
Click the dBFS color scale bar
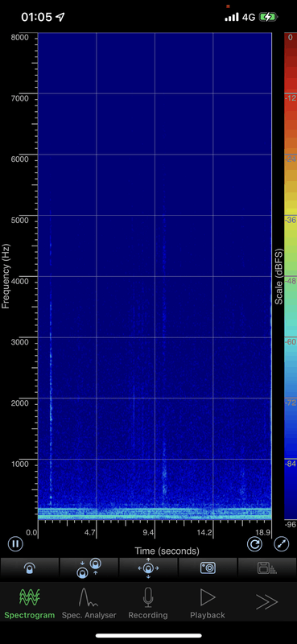pyautogui.click(x=290, y=276)
